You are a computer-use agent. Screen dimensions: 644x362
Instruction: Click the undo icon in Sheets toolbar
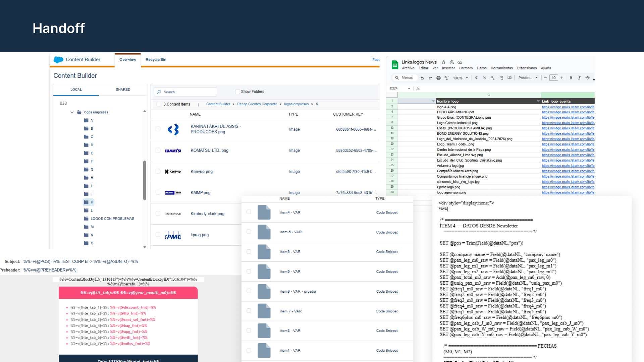[x=422, y=78]
